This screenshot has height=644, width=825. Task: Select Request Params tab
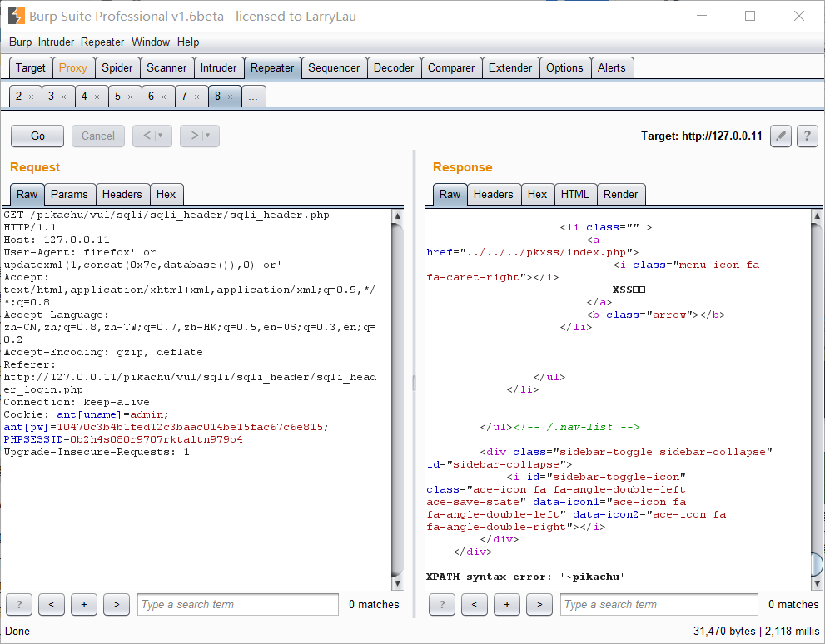(x=69, y=195)
